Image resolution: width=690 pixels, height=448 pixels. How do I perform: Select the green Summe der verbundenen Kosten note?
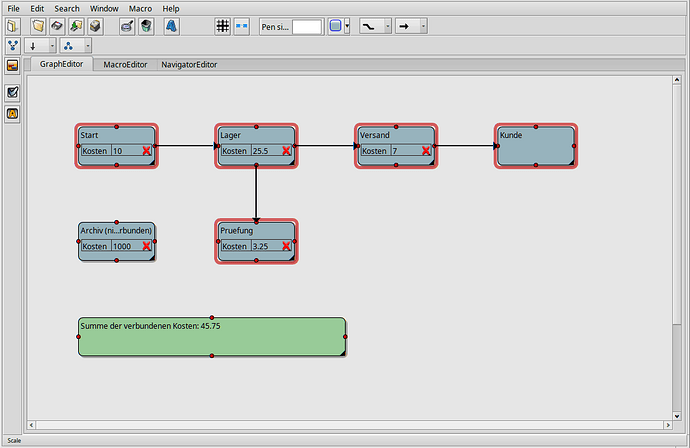[212, 337]
